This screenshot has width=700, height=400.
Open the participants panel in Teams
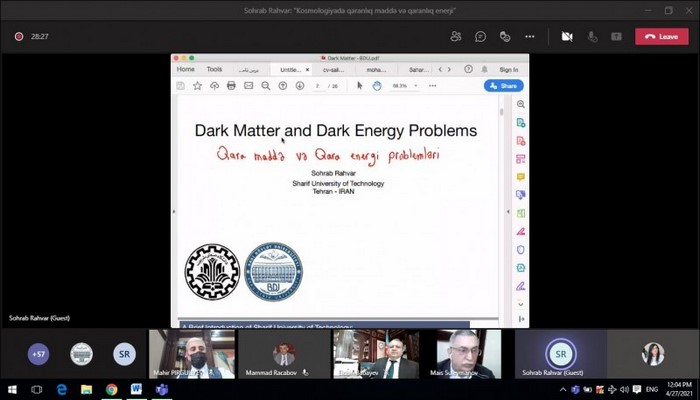coord(456,36)
